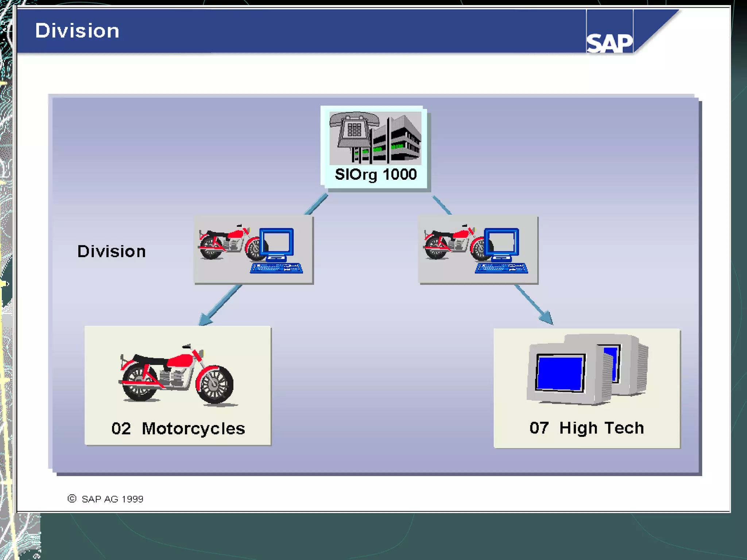This screenshot has height=560, width=747.
Task: Click the copyright symbol in footer
Action: pos(72,498)
